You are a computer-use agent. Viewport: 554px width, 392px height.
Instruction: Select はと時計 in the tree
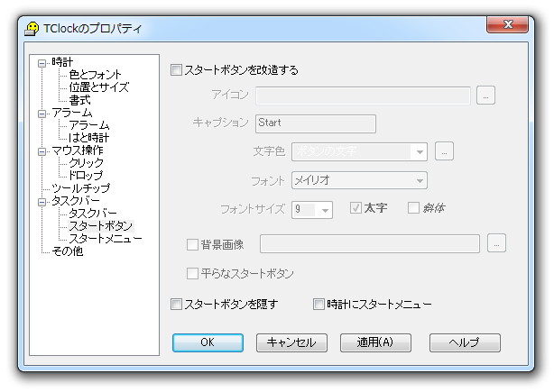pos(88,138)
